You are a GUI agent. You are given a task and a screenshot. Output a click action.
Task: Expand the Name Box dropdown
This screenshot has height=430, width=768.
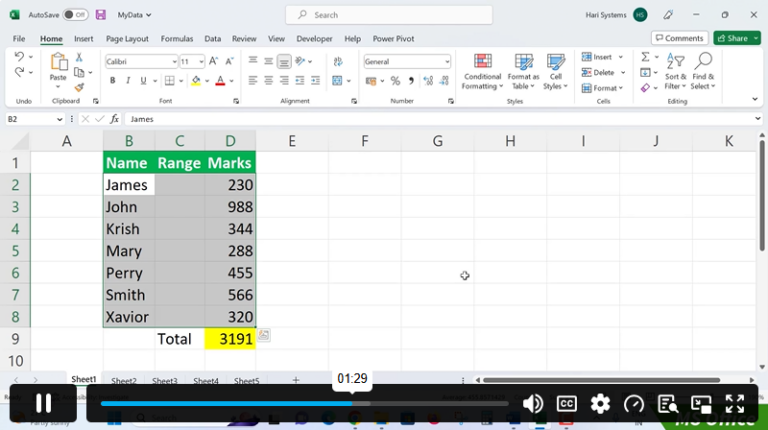59,119
